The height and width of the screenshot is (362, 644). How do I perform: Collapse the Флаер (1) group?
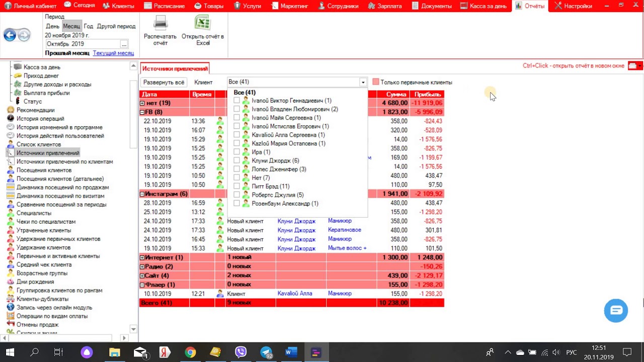click(x=142, y=285)
